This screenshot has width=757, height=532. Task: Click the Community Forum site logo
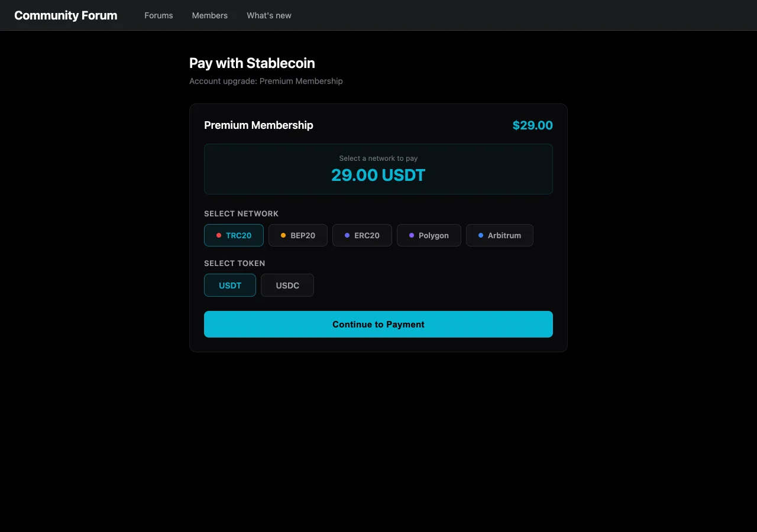[66, 15]
